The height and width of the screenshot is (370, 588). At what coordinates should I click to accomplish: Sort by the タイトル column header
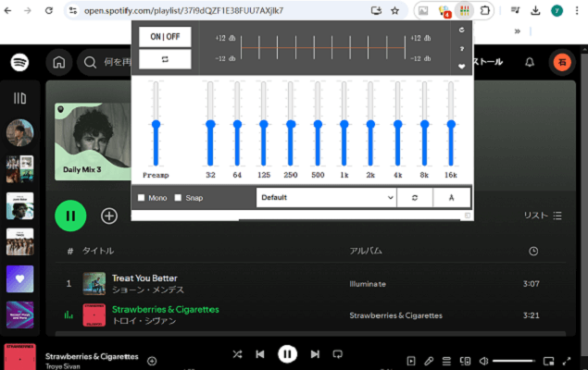tap(98, 251)
